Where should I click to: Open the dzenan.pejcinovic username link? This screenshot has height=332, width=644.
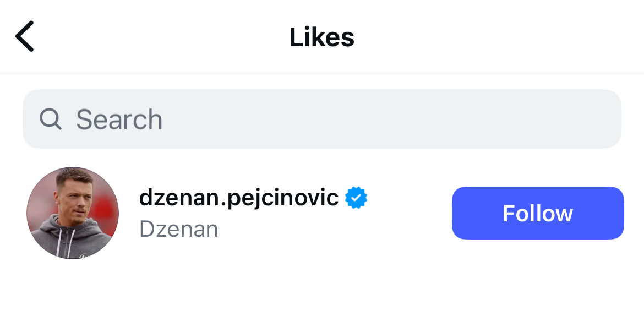[x=238, y=198]
